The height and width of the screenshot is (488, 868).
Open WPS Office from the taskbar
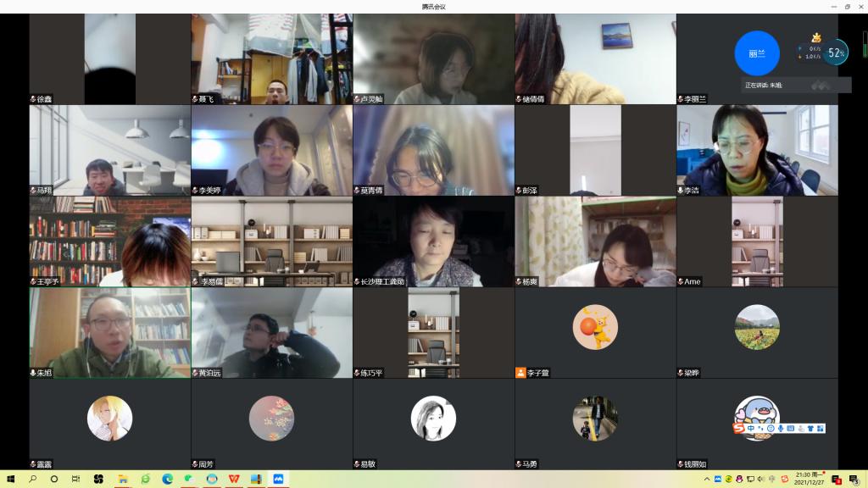pos(233,479)
